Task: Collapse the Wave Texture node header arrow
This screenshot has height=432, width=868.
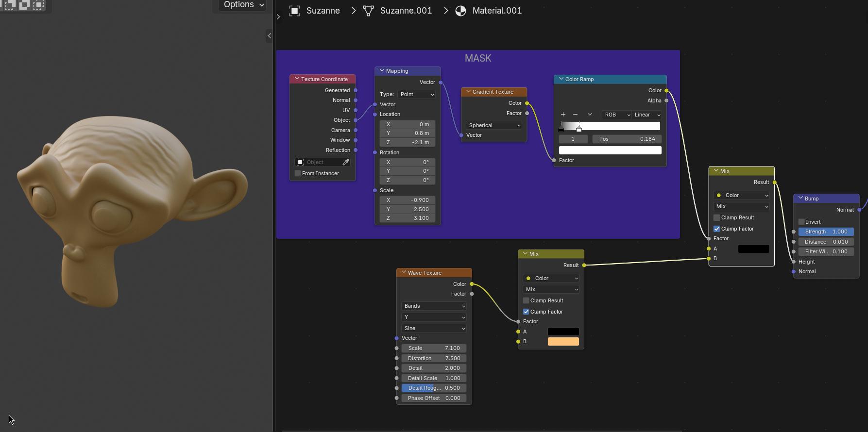Action: [x=404, y=272]
